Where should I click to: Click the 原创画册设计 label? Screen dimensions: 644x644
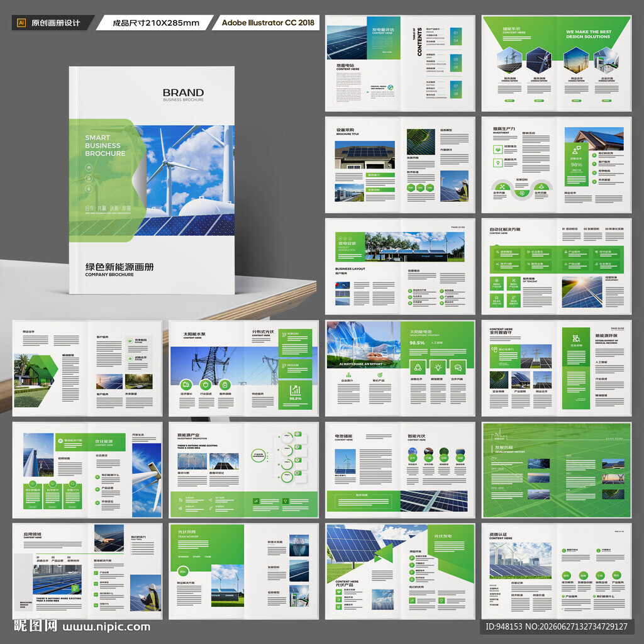tap(55, 23)
